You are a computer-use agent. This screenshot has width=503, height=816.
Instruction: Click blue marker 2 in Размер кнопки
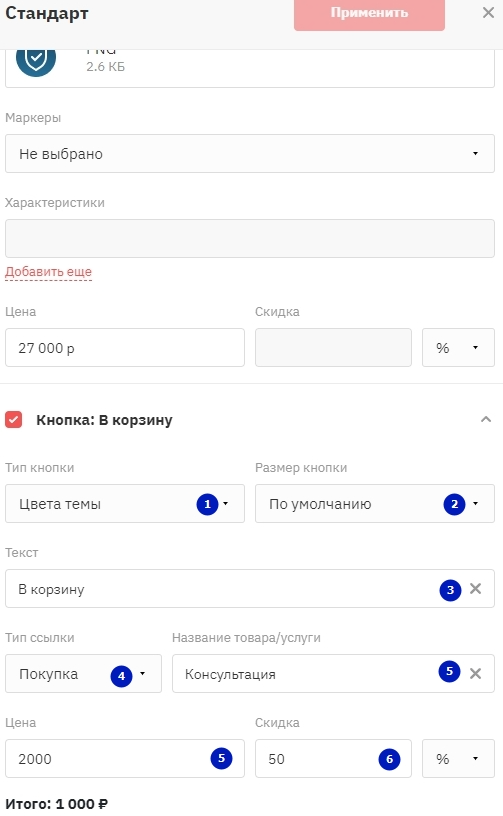[x=454, y=504]
